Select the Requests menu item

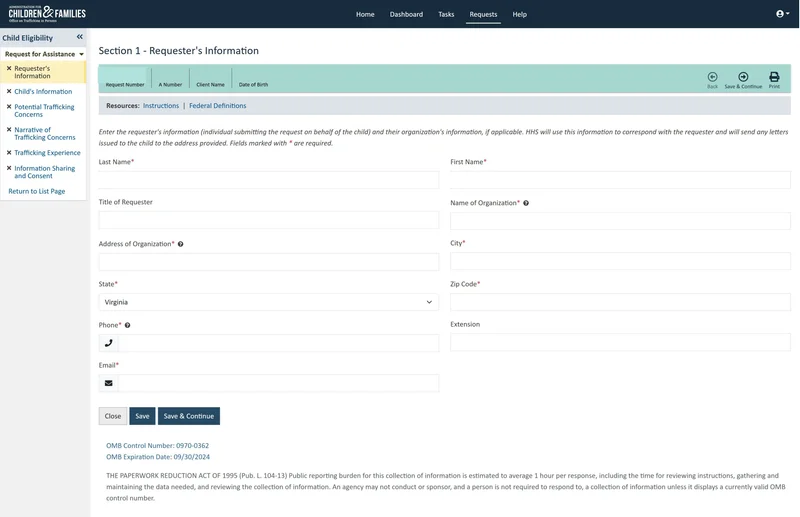pyautogui.click(x=483, y=14)
